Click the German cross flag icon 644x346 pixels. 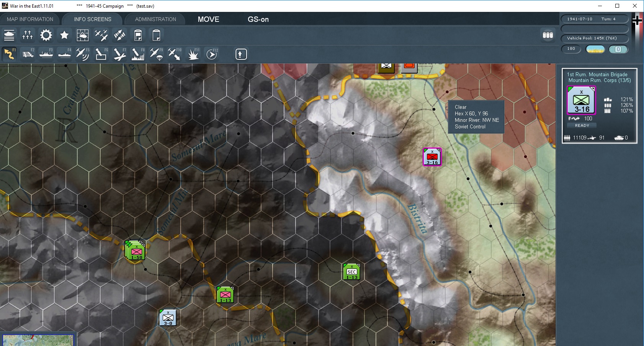click(637, 20)
